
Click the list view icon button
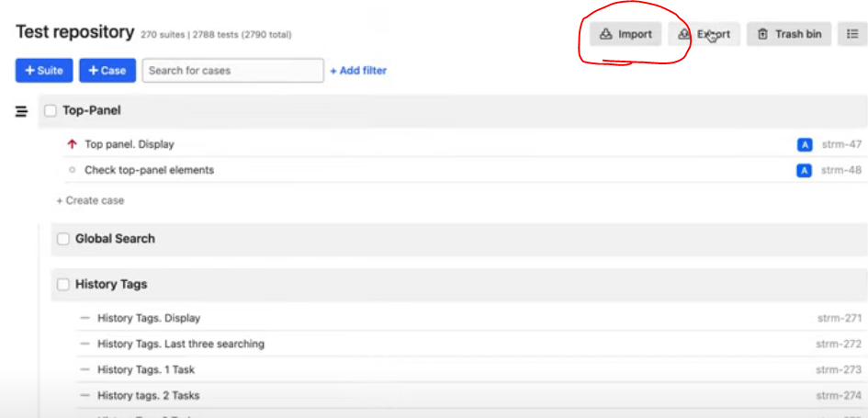[x=852, y=34]
